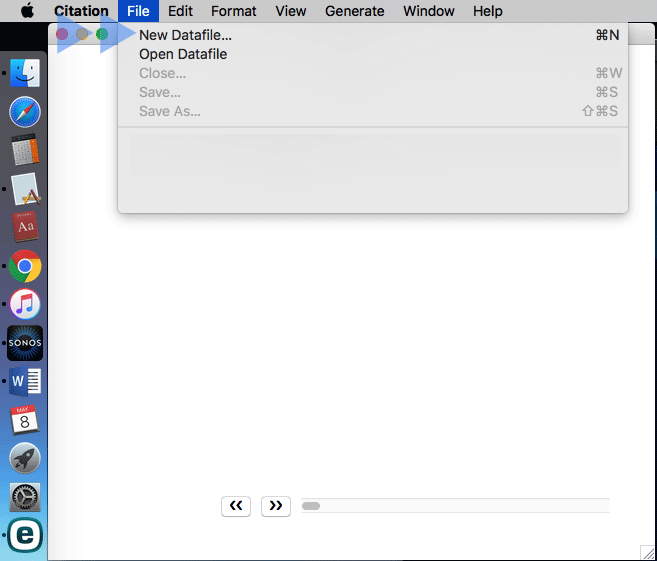Launch Safari from the dock

(x=25, y=112)
